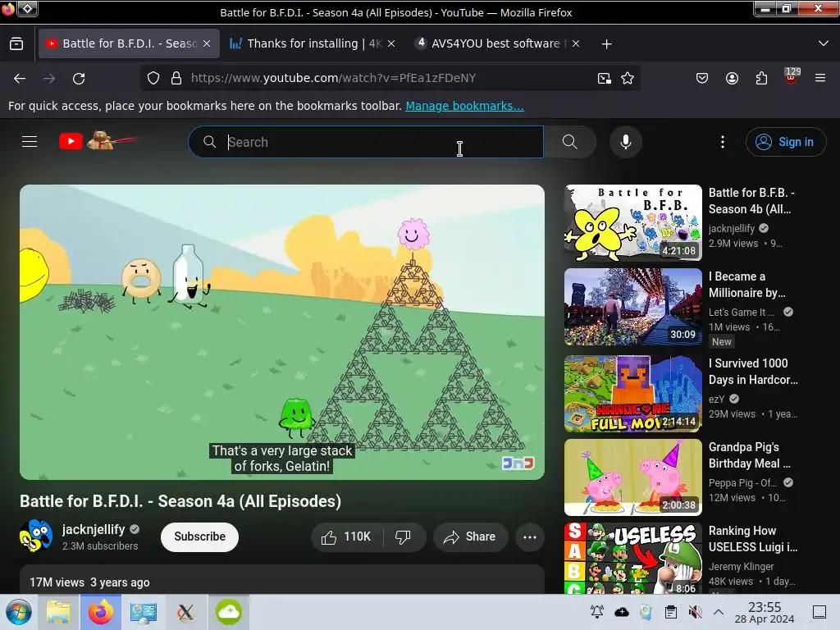Open the notifications bell tray icon
Viewport: 840px width, 630px height.
[x=597, y=612]
